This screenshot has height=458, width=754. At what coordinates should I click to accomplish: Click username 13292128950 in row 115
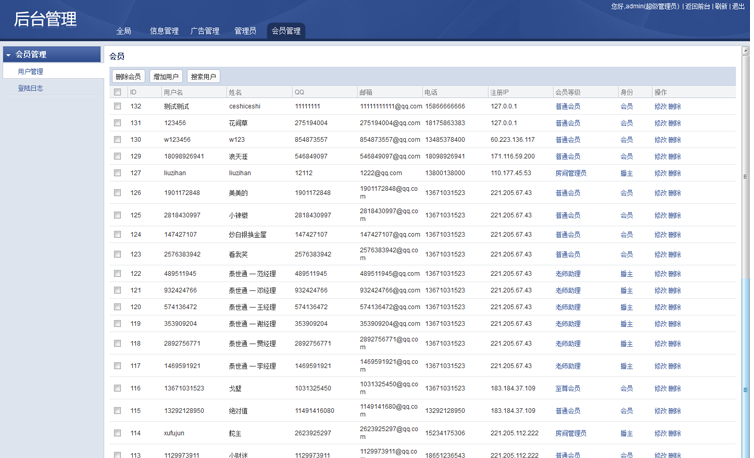184,411
